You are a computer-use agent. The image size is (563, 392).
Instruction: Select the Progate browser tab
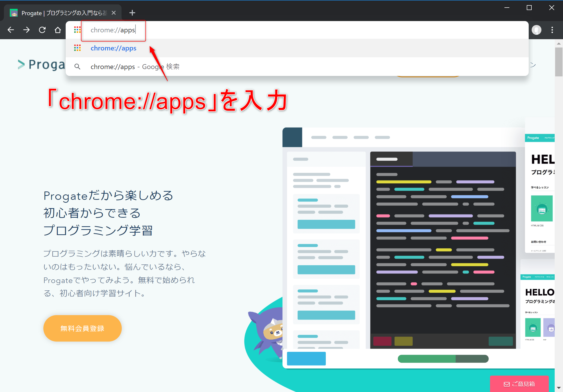point(62,13)
